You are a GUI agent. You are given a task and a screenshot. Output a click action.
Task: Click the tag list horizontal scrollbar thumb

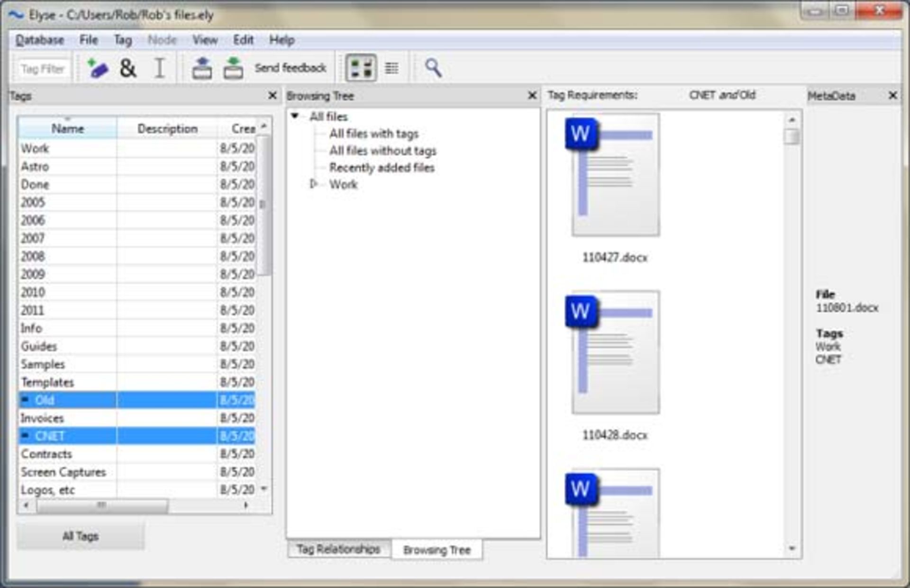pos(102,506)
